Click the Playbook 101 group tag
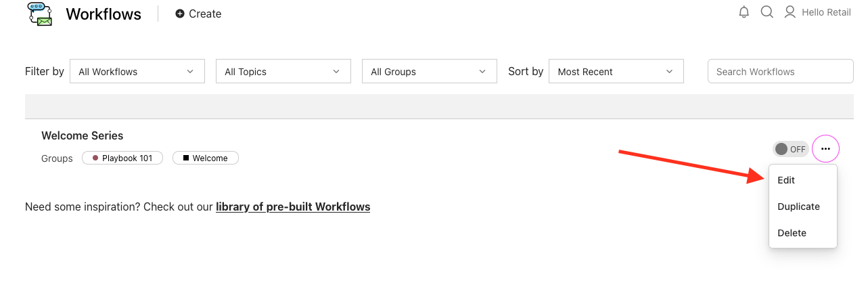The width and height of the screenshot is (868, 281). coord(122,158)
